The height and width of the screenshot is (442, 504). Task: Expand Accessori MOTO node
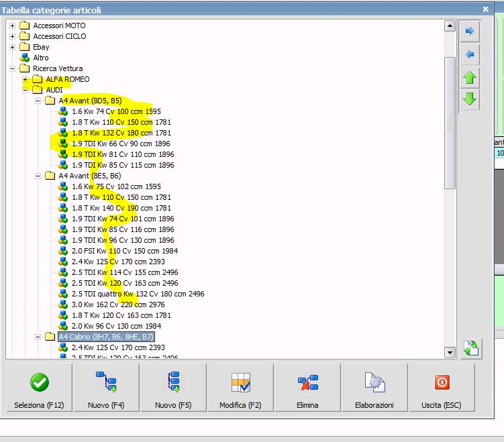pos(12,25)
